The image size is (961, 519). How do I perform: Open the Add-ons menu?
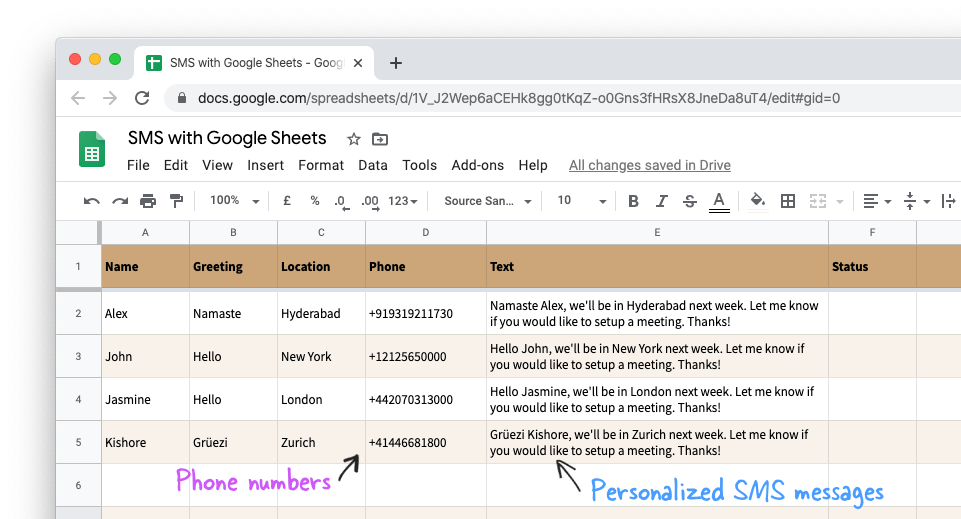[x=477, y=165]
